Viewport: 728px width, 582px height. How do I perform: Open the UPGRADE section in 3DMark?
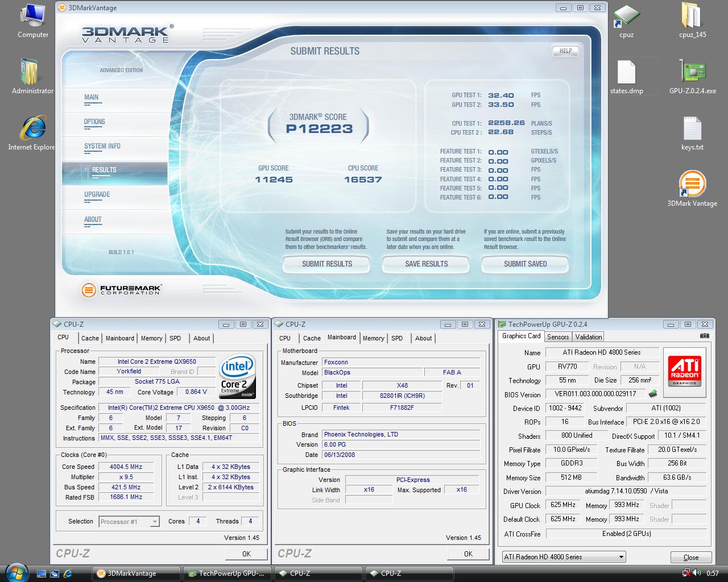click(97, 194)
